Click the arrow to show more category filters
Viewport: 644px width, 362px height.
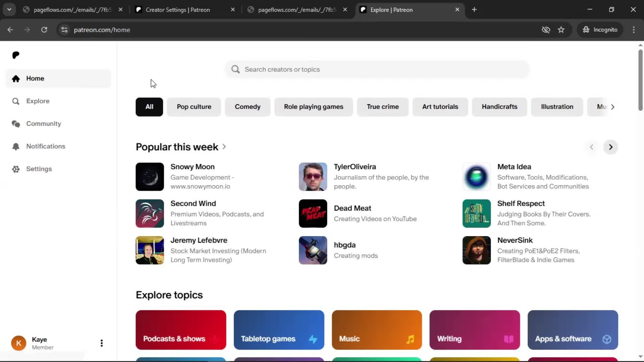612,107
